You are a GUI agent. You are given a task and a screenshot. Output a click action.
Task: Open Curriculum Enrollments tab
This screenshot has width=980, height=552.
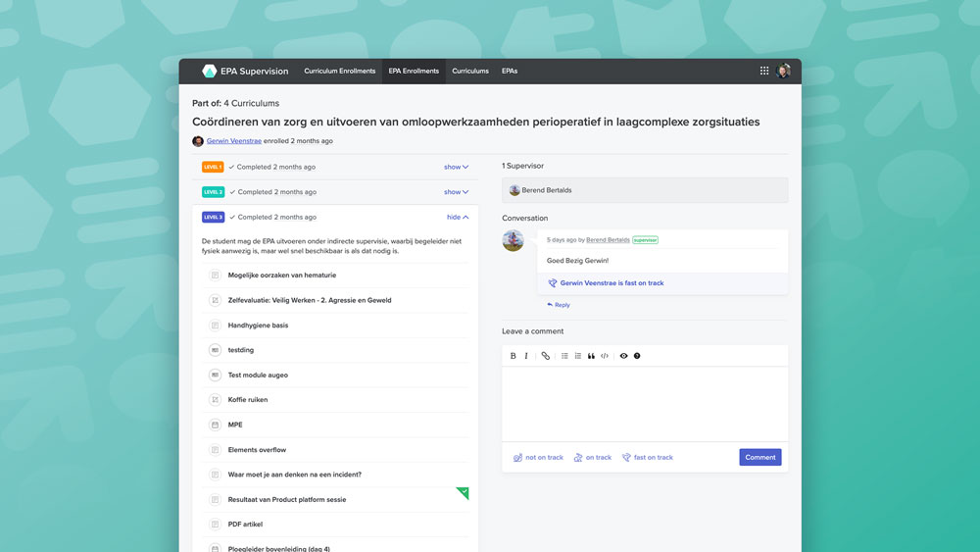point(339,72)
